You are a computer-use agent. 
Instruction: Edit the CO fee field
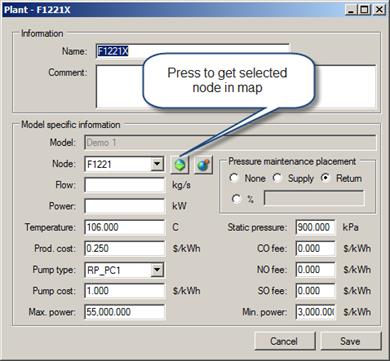coord(315,249)
